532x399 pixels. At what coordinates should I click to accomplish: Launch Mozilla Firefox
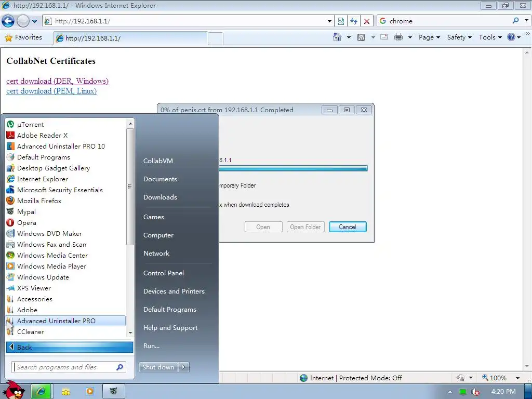[65, 201]
